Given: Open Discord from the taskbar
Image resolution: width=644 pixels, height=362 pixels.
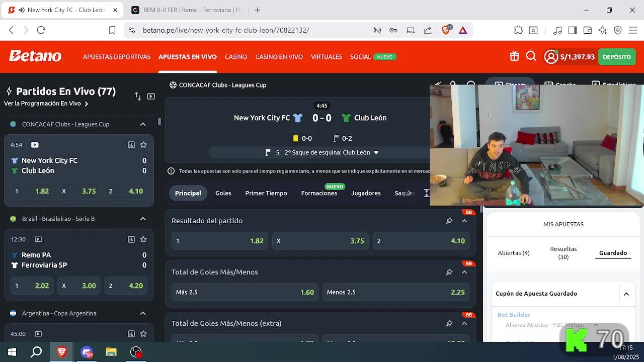Looking at the screenshot, I should click(x=87, y=352).
